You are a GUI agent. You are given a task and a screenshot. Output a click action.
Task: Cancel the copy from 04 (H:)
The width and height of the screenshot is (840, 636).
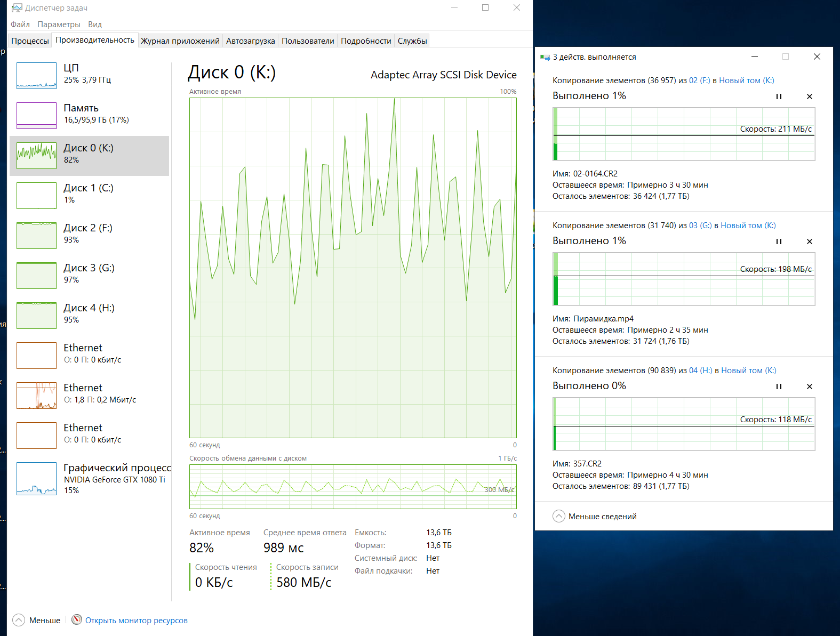click(809, 387)
